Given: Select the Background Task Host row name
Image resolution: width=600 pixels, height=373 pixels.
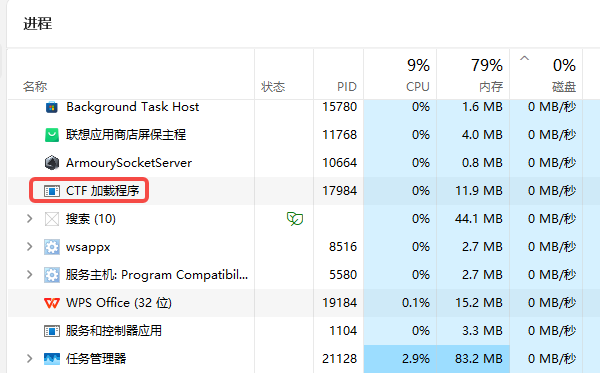Looking at the screenshot, I should pyautogui.click(x=132, y=107).
